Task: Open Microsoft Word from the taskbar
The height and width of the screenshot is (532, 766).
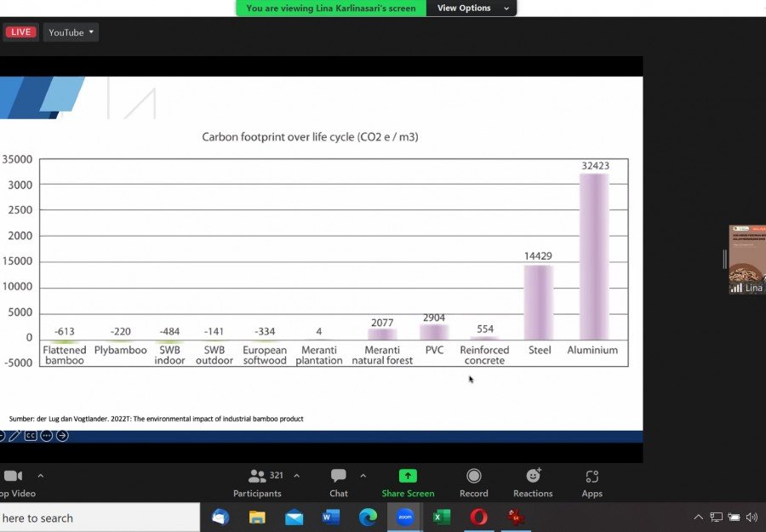Action: (331, 517)
